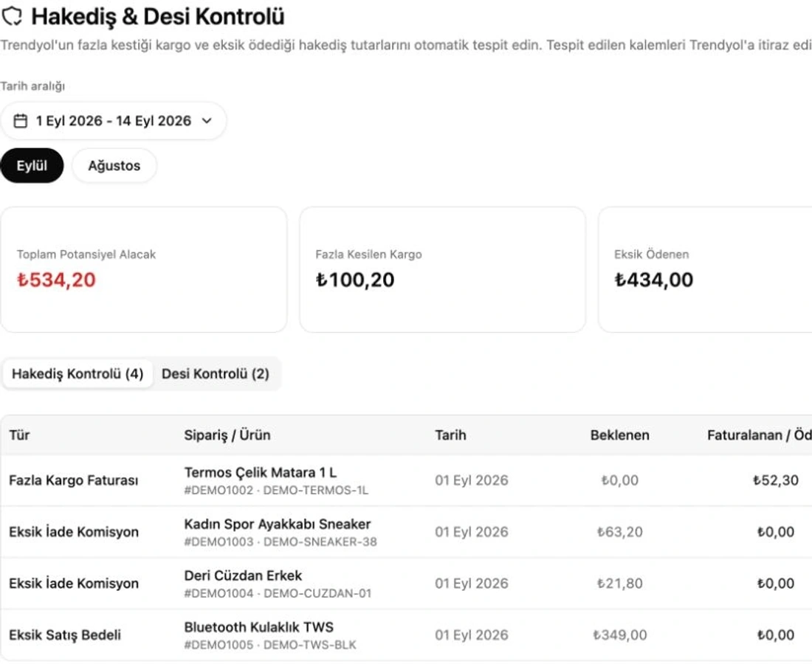
Task: Click the paid ₺0,00 in Deri Cüzdan row
Action: (x=776, y=584)
